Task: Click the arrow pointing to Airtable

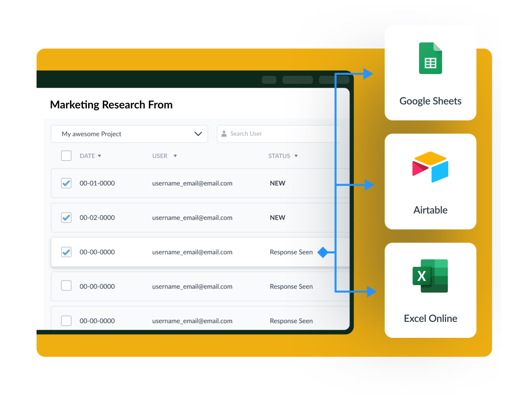Action: pyautogui.click(x=369, y=185)
